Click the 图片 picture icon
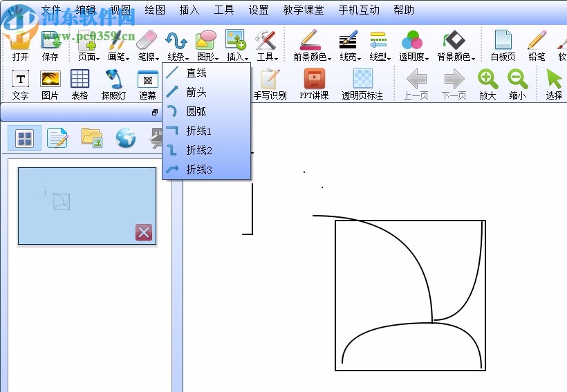This screenshot has width=567, height=392. [x=50, y=84]
